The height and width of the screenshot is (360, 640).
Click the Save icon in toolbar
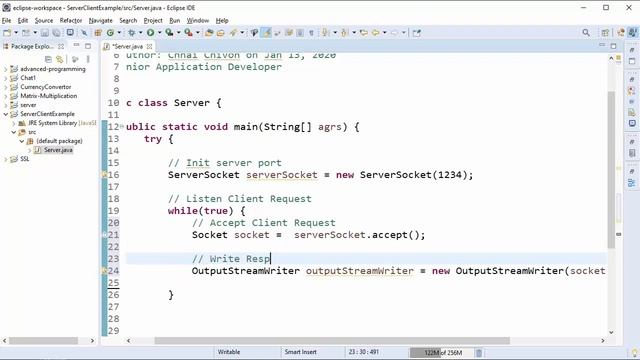(x=44, y=33)
